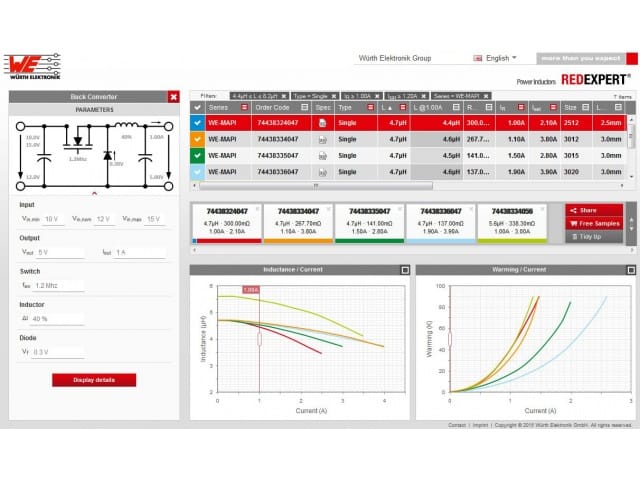Toggle the select-all checkbox in table header
Screen dimensions: 640x480
click(x=198, y=107)
